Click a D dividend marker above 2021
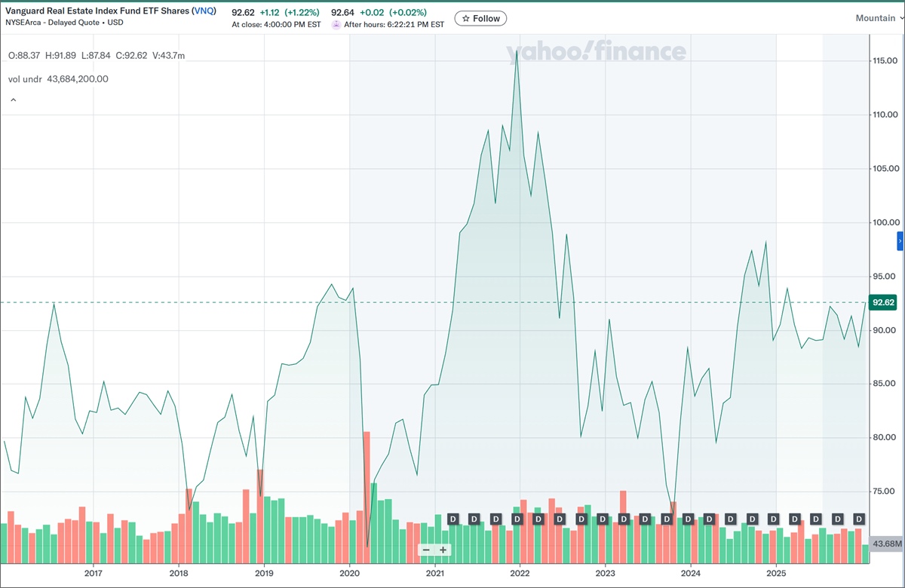This screenshot has height=588, width=905. pyautogui.click(x=473, y=519)
